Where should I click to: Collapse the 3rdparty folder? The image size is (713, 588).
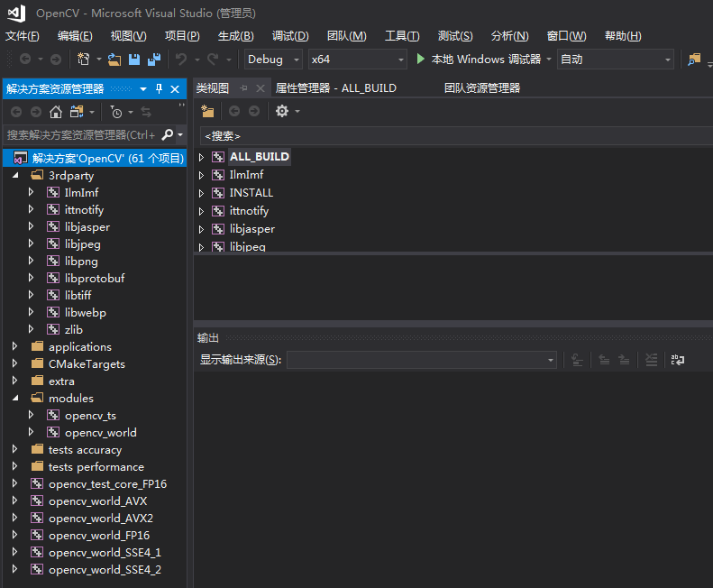16,175
